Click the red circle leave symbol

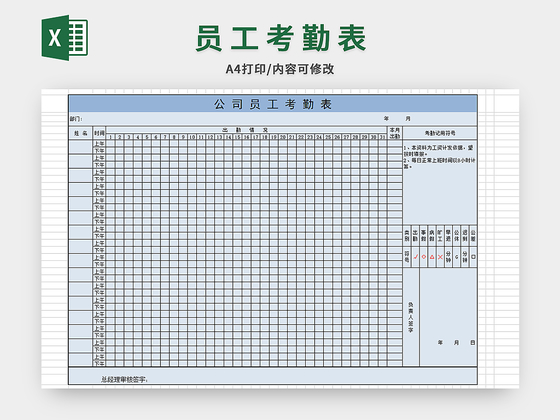[x=424, y=257]
